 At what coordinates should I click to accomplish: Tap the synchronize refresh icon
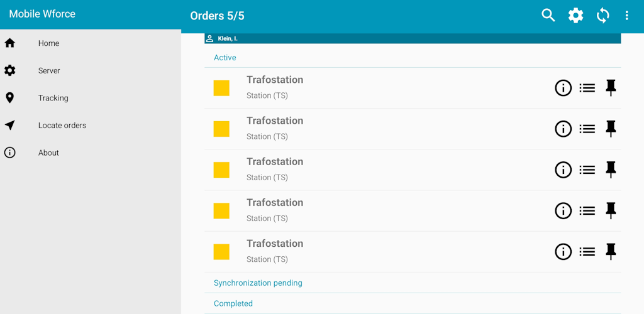602,16
